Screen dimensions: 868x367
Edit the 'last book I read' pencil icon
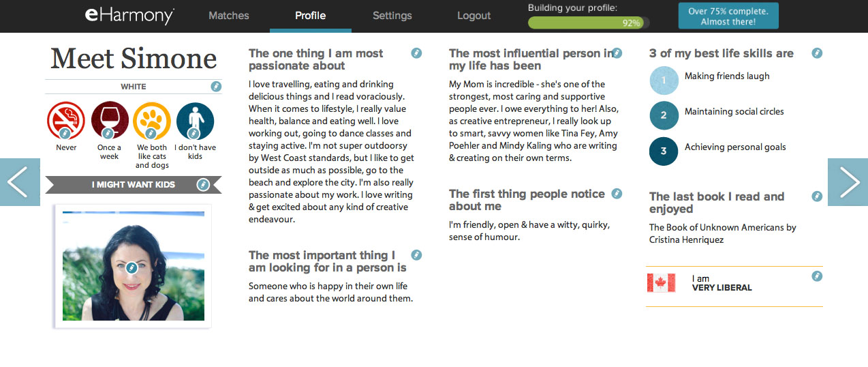point(817,196)
